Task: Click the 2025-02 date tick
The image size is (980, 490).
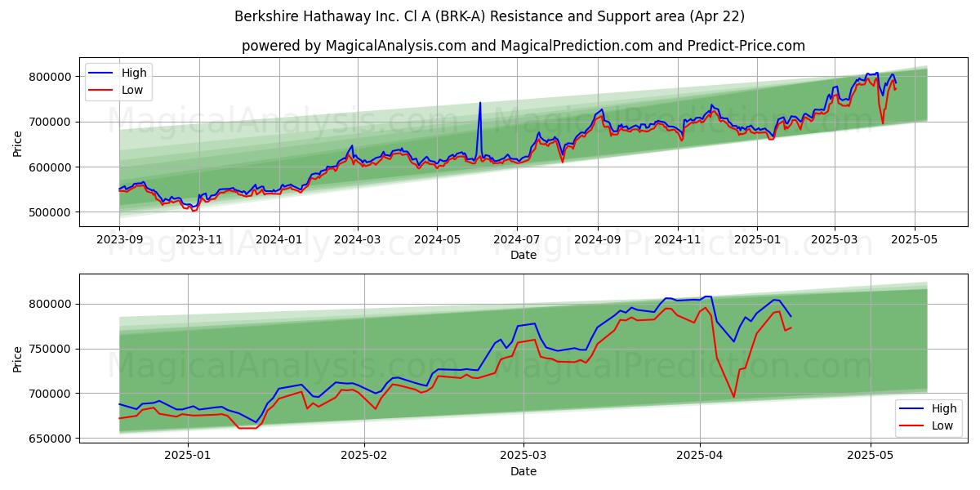Action: click(x=364, y=455)
